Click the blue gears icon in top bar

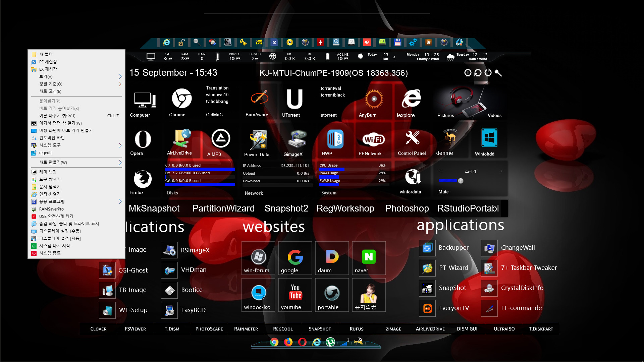[x=413, y=42]
